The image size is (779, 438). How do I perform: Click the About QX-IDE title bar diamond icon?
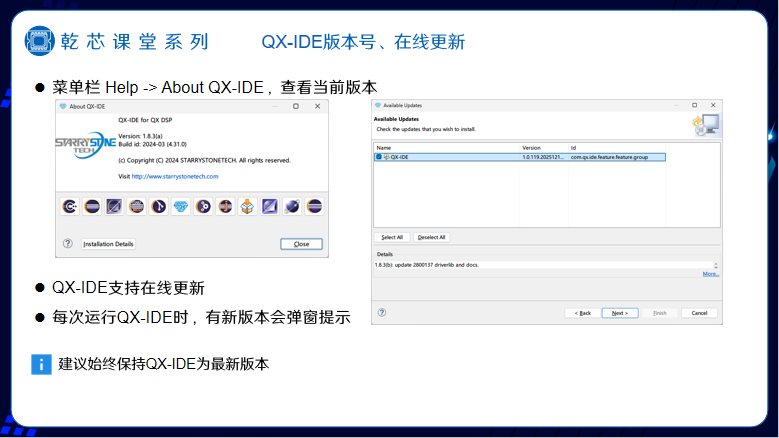tap(63, 106)
